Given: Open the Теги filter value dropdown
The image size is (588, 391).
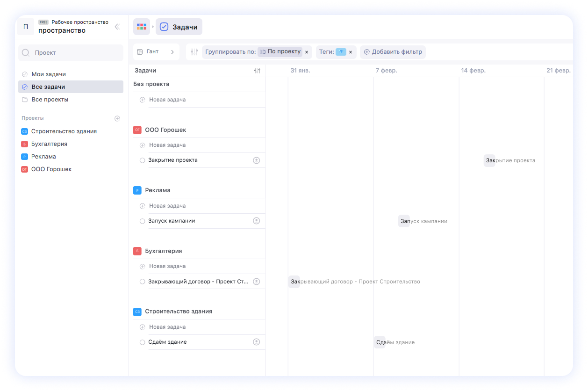Looking at the screenshot, I should pyautogui.click(x=341, y=52).
